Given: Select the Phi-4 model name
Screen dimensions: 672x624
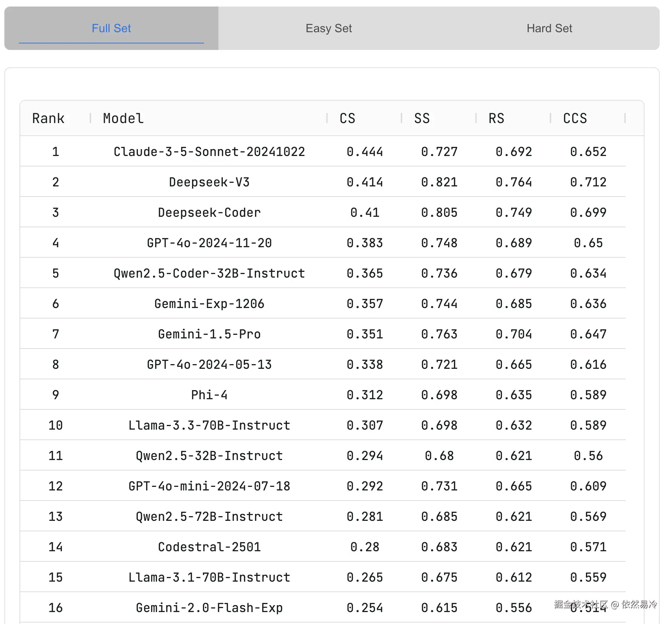Looking at the screenshot, I should (x=209, y=395).
